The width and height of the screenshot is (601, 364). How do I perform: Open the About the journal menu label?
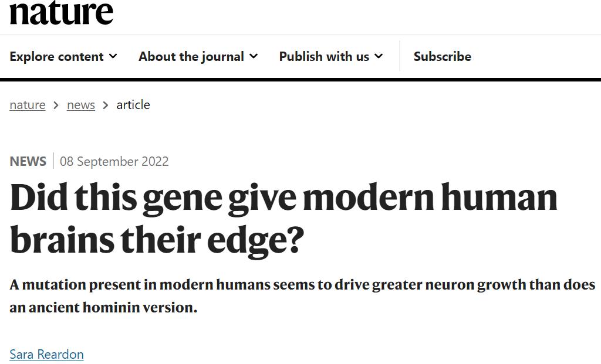click(191, 56)
